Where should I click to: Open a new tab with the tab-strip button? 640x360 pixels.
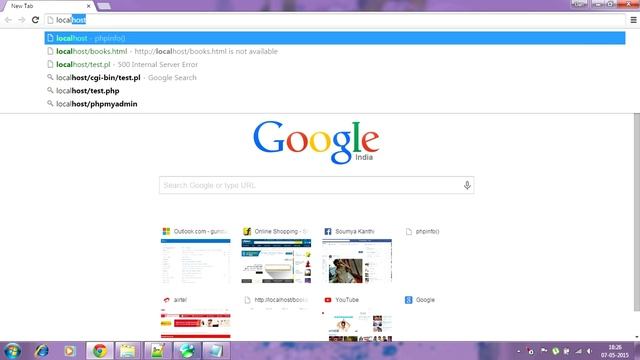tap(104, 6)
